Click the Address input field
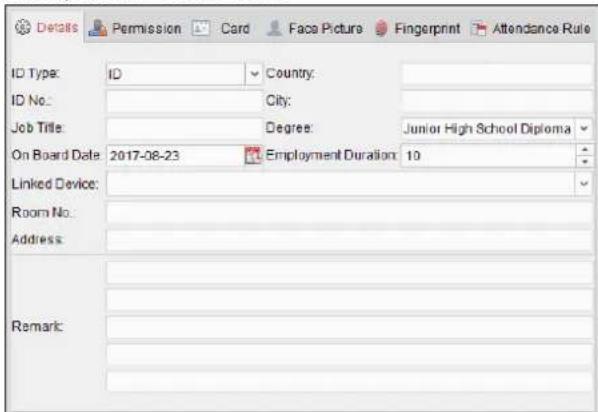598x412 pixels. [x=349, y=240]
